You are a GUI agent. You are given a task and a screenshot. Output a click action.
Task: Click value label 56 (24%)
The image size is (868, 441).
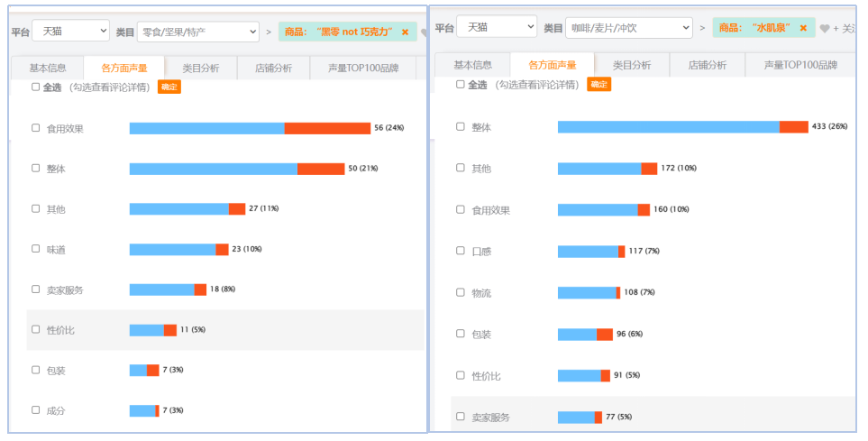388,128
